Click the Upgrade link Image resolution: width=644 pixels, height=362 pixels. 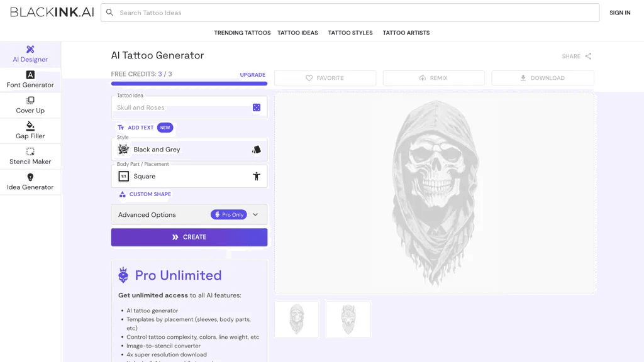point(253,75)
